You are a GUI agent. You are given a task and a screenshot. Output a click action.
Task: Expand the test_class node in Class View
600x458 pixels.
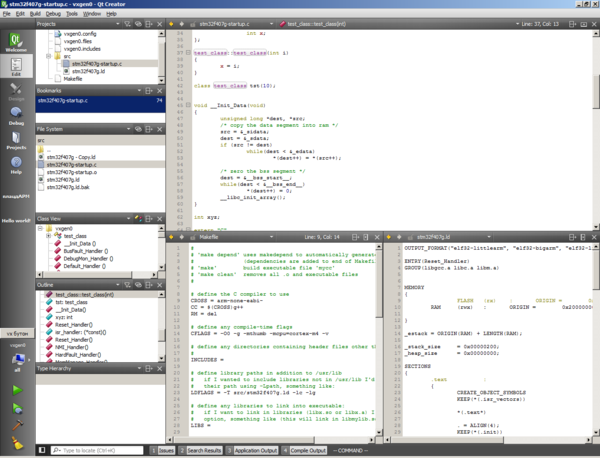point(48,236)
